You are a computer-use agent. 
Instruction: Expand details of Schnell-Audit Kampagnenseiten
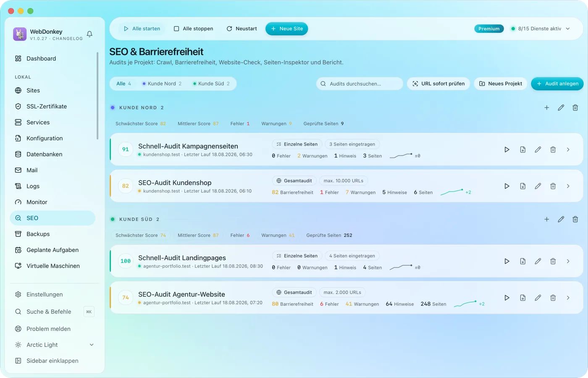pos(568,150)
